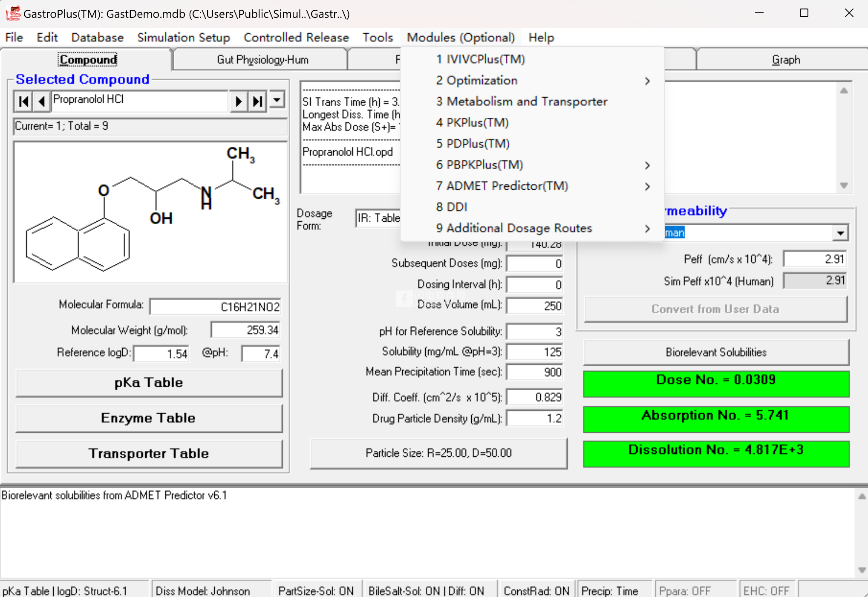Click the Dosing Interval field

tap(535, 284)
